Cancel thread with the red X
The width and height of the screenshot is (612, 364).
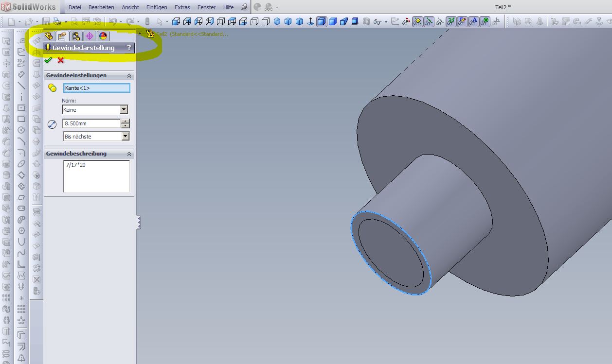pos(60,60)
